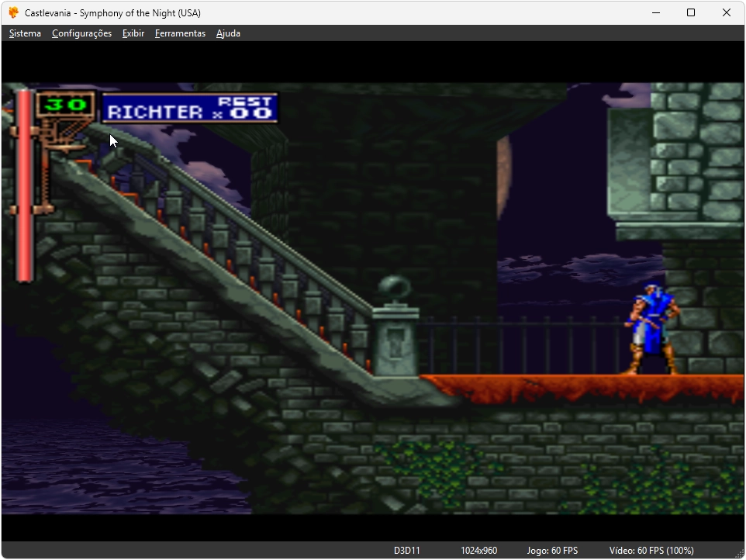Click the heart counter showing 30
Image resolution: width=746 pixels, height=560 pixels.
[66, 104]
